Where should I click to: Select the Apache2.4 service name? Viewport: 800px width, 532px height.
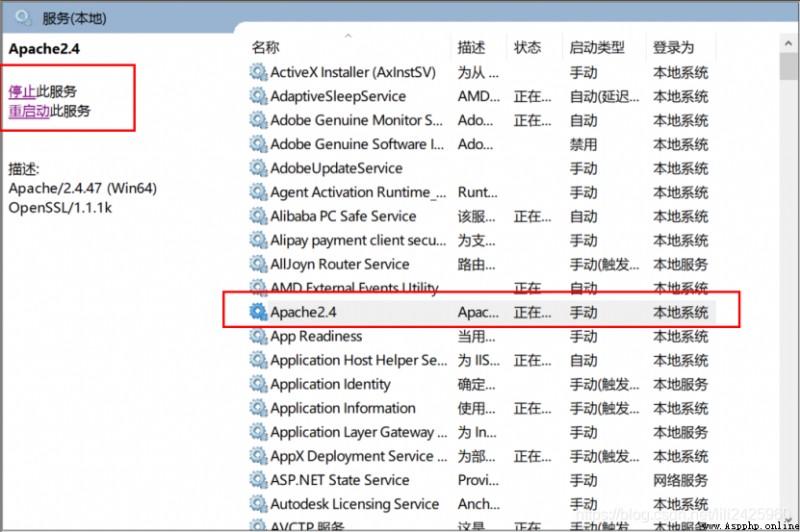(x=304, y=312)
